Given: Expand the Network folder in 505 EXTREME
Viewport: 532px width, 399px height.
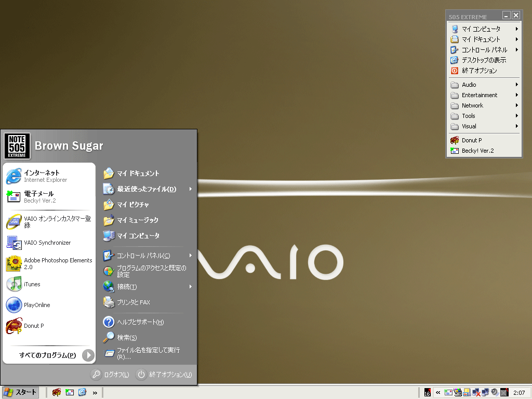Looking at the screenshot, I should (485, 105).
